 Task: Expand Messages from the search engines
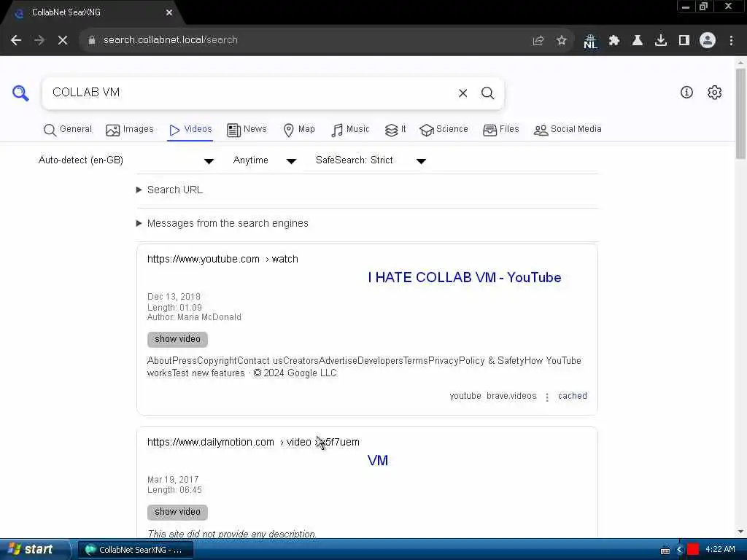click(x=222, y=223)
